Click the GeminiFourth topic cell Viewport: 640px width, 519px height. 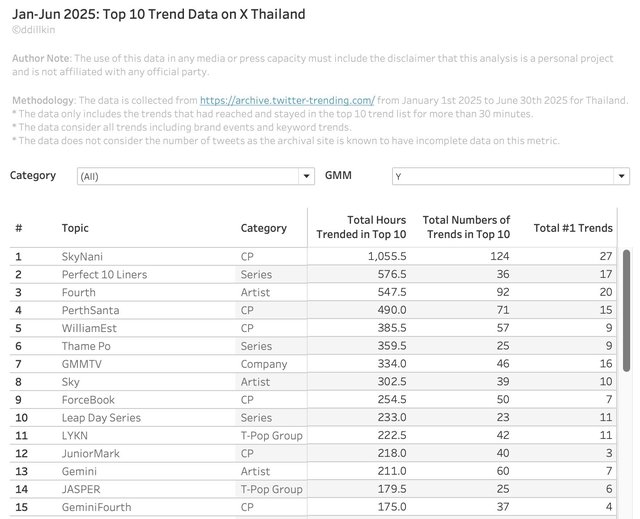pyautogui.click(x=97, y=507)
